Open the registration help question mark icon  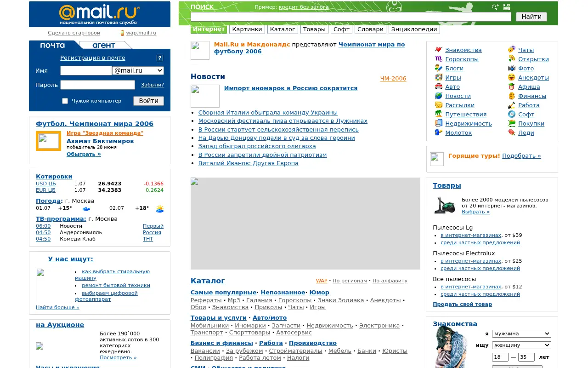tap(160, 58)
